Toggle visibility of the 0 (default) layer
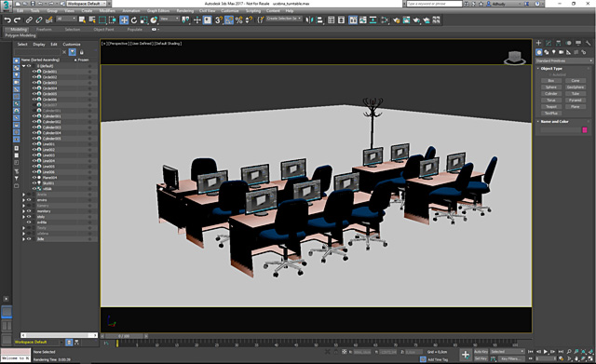 tap(29, 66)
